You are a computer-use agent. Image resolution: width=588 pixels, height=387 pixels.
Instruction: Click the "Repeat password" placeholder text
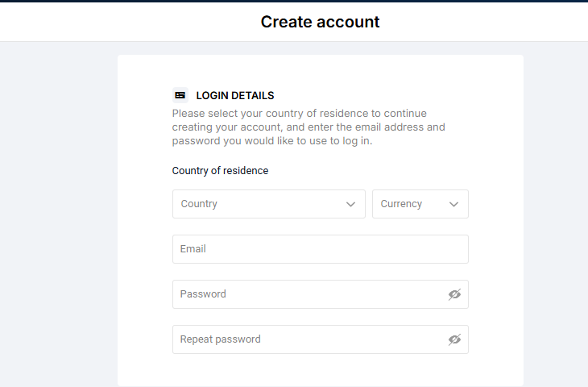coord(220,339)
